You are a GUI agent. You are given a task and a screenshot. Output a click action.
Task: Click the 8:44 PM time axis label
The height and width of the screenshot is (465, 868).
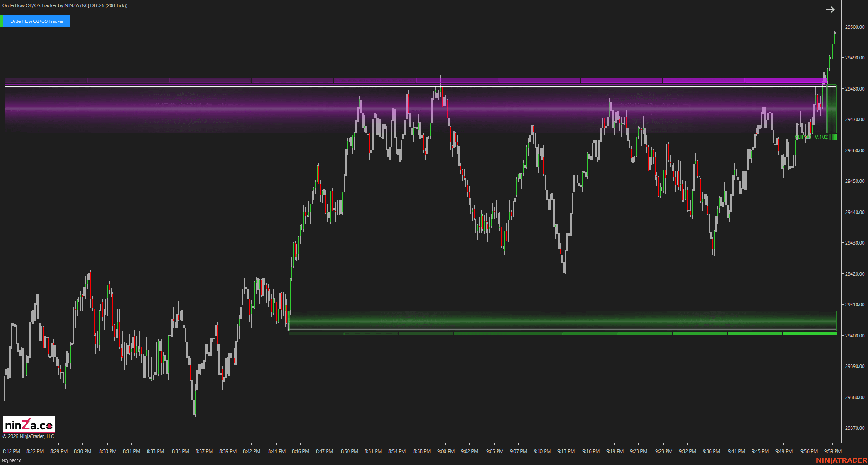click(x=277, y=451)
